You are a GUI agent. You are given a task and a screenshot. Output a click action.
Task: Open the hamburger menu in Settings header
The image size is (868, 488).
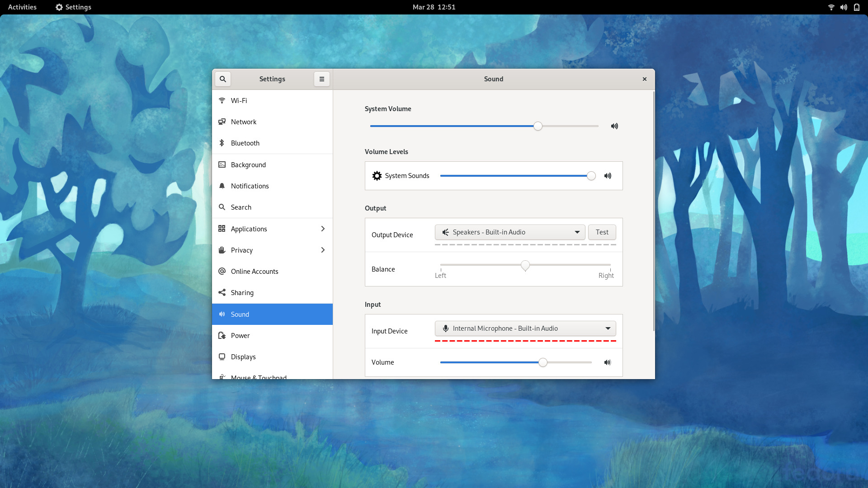(x=321, y=79)
